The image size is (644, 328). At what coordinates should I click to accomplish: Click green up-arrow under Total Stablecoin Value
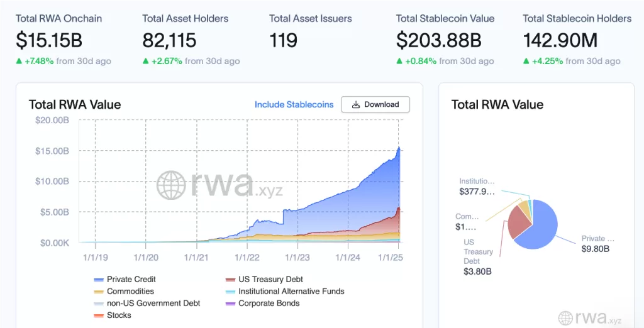tap(399, 61)
